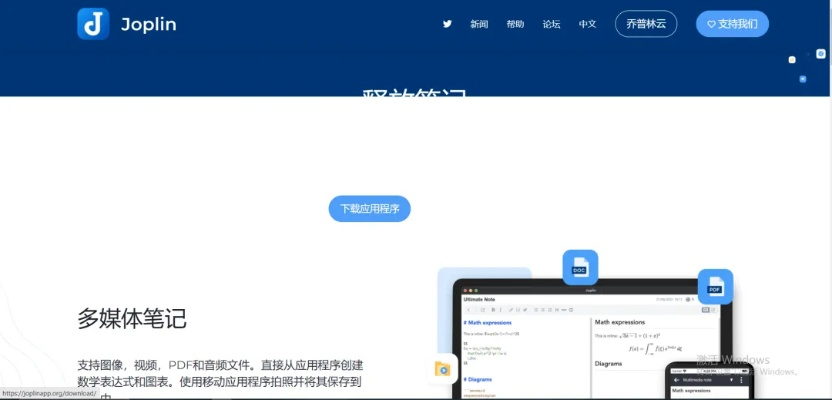Click the Diagrams heading in preview pane
832x400 pixels.
[608, 363]
